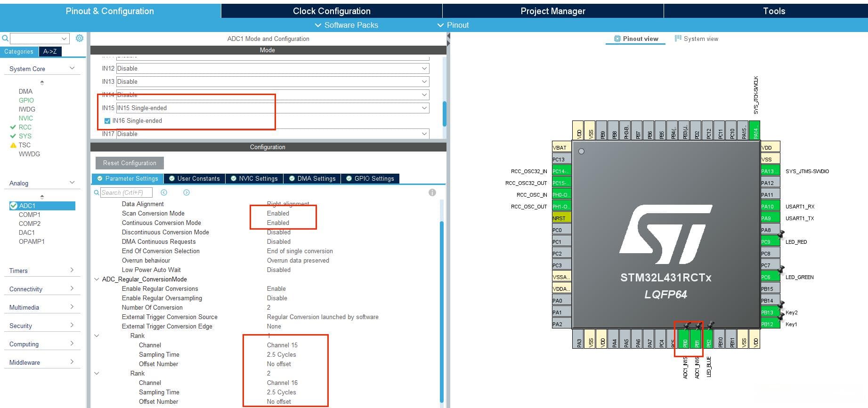Viewport: 868px width, 408px height.
Task: Go to previous search result arrow
Action: [x=164, y=192]
